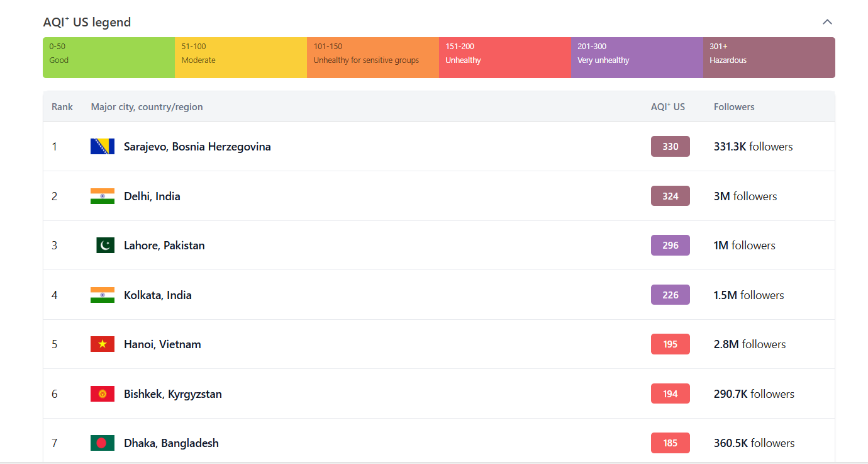The width and height of the screenshot is (868, 464).
Task: Click the AQI US column header
Action: pos(667,107)
